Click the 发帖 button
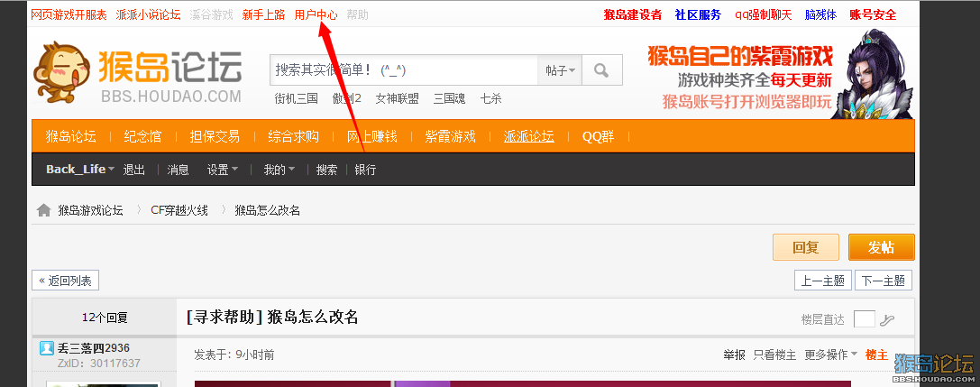Image resolution: width=980 pixels, height=387 pixels. [881, 247]
